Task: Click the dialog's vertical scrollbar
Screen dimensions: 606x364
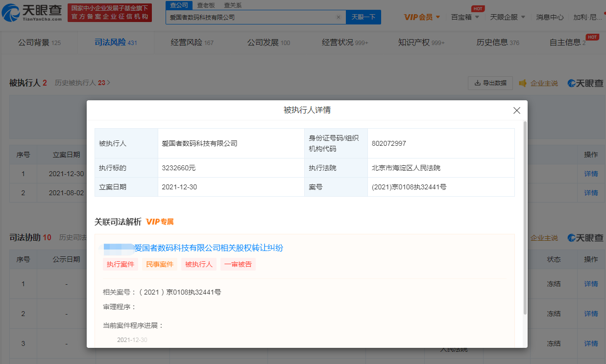Action: (525, 218)
